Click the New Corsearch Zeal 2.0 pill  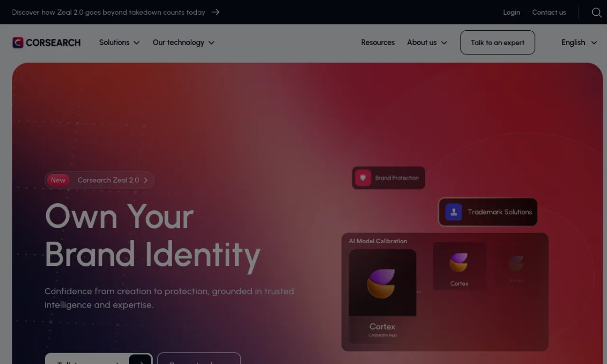tap(99, 180)
